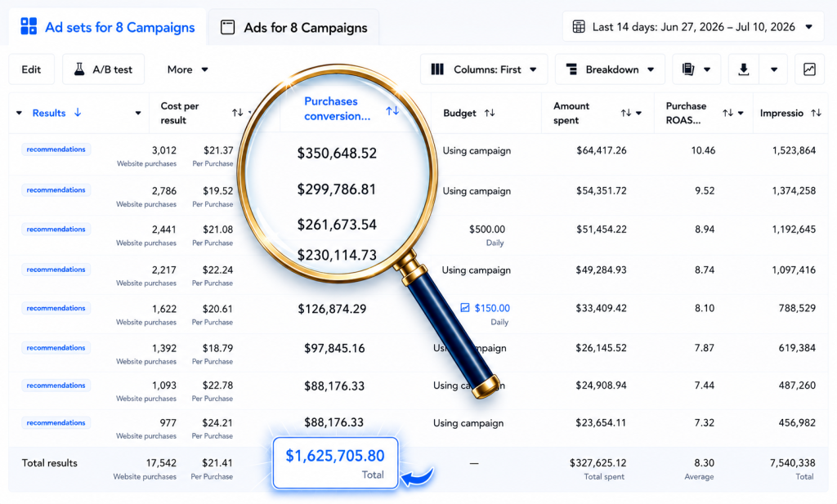Image resolution: width=837 pixels, height=504 pixels.
Task: Click the reports document icon
Action: (x=688, y=69)
